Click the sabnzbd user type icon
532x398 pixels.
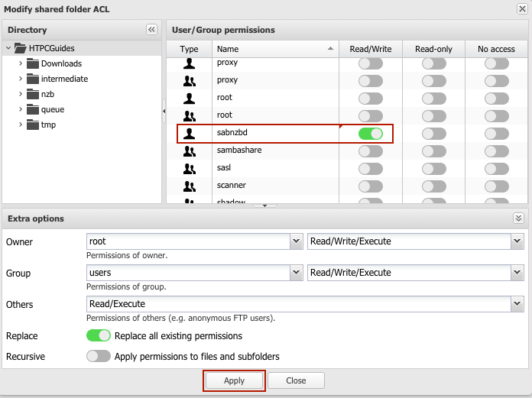coord(189,133)
